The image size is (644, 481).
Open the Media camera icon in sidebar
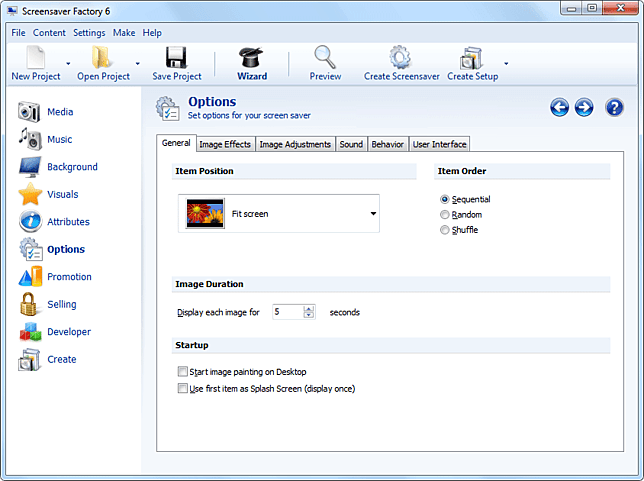[x=29, y=112]
